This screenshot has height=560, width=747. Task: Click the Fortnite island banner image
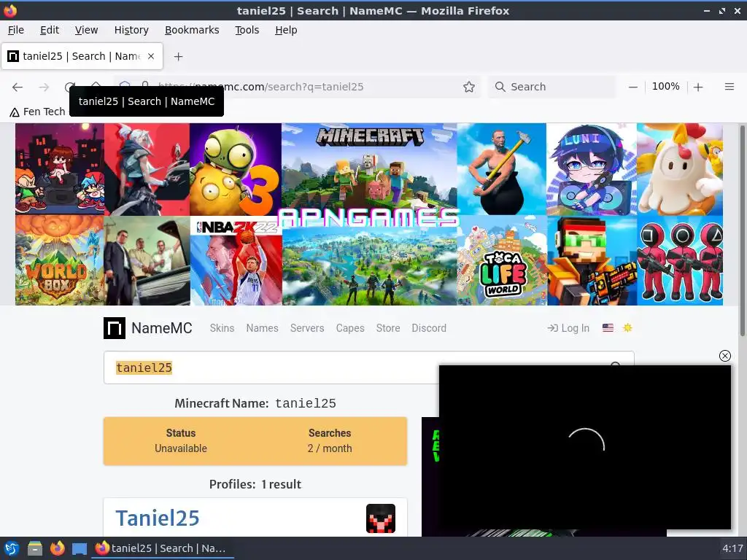(369, 267)
